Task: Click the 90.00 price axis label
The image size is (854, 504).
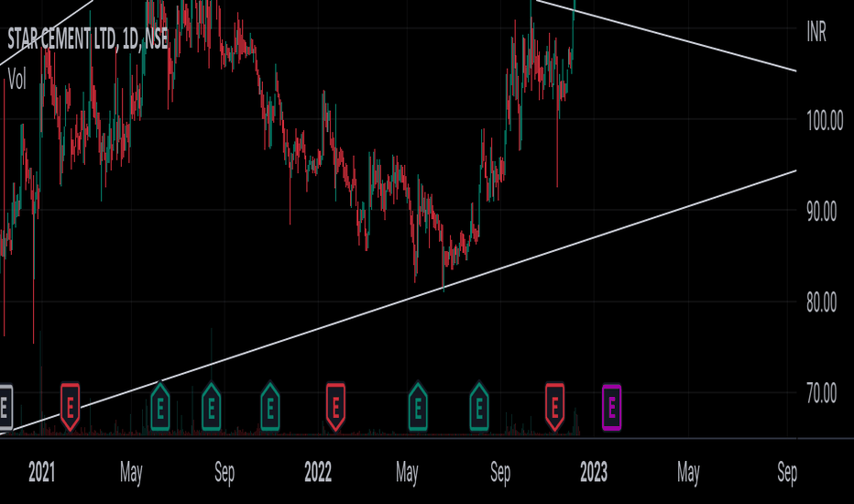Action: coord(821,212)
